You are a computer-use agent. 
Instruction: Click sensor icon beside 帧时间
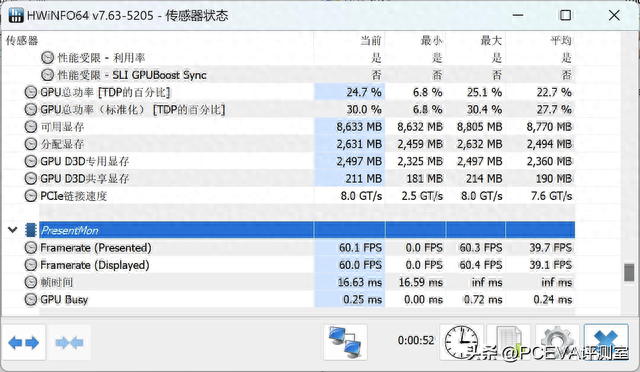tap(31, 282)
